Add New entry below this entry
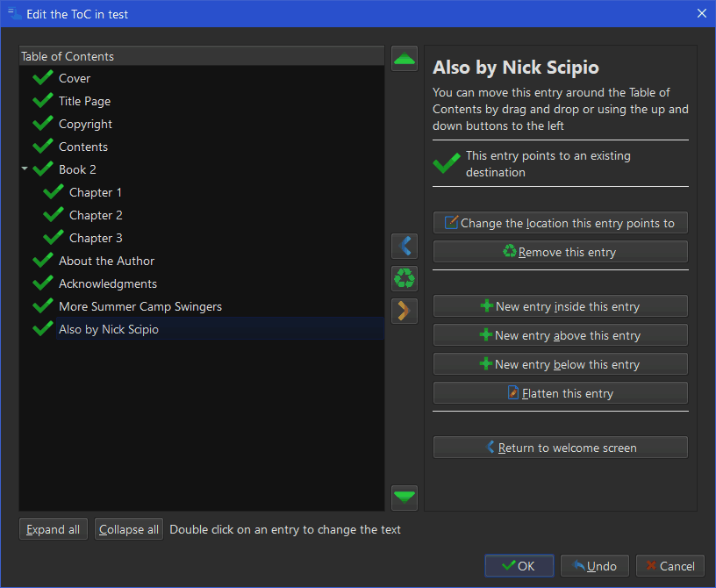 pos(561,364)
